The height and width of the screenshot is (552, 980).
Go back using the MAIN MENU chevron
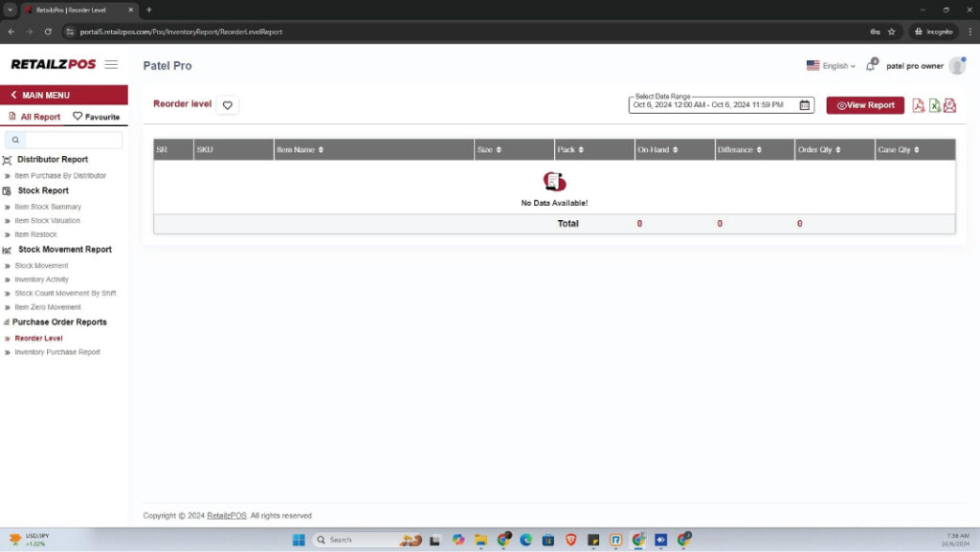[14, 96]
